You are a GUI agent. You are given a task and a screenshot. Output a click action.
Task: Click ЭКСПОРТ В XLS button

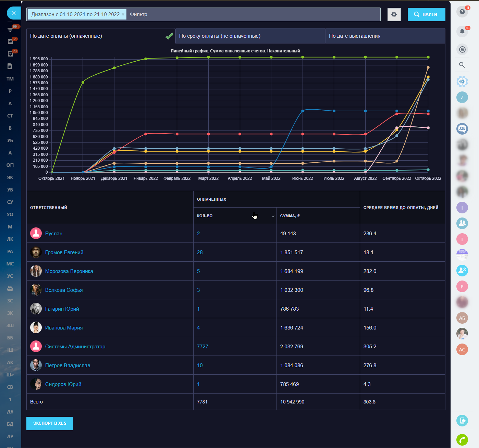50,423
